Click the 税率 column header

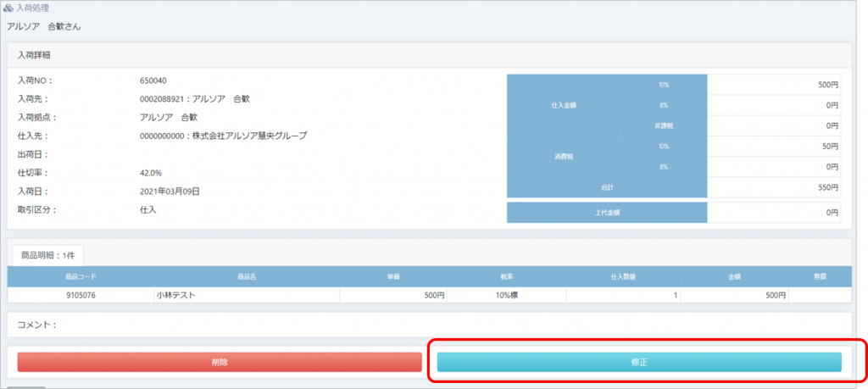[506, 276]
